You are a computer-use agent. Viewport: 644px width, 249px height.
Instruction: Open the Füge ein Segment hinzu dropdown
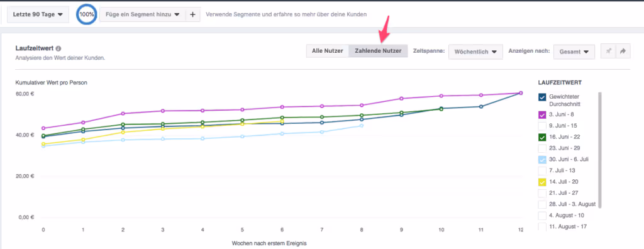(x=143, y=14)
